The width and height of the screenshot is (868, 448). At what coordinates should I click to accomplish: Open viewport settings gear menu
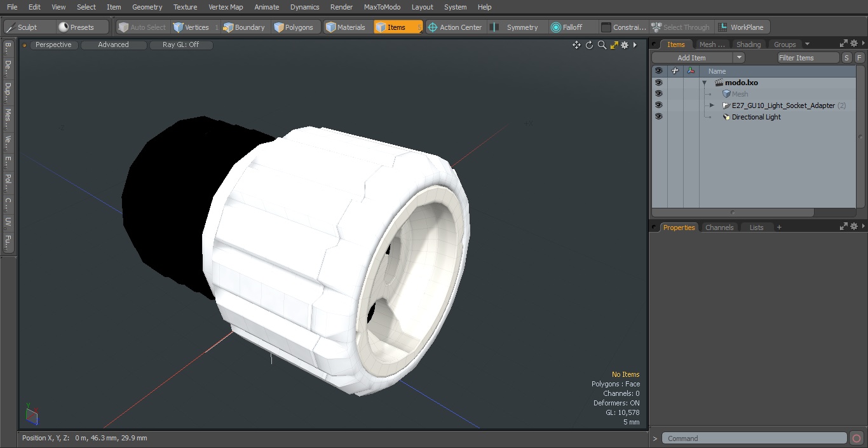(x=625, y=45)
